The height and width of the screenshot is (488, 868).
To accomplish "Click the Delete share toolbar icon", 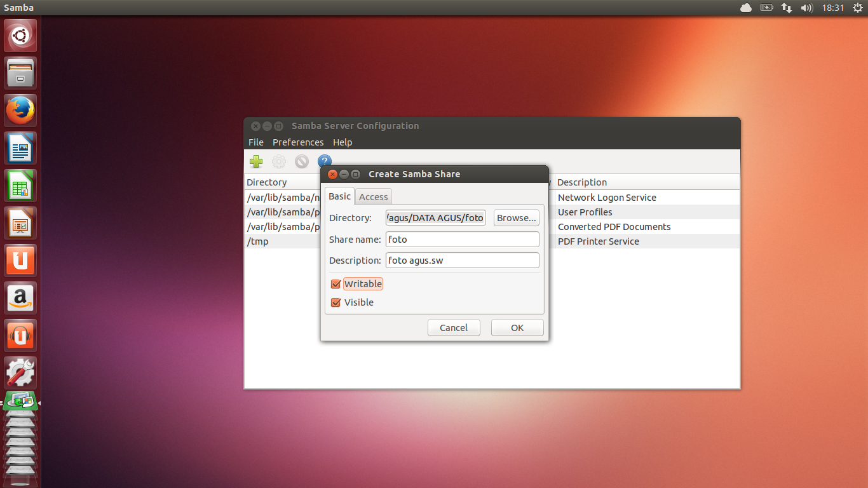I will tap(302, 161).
